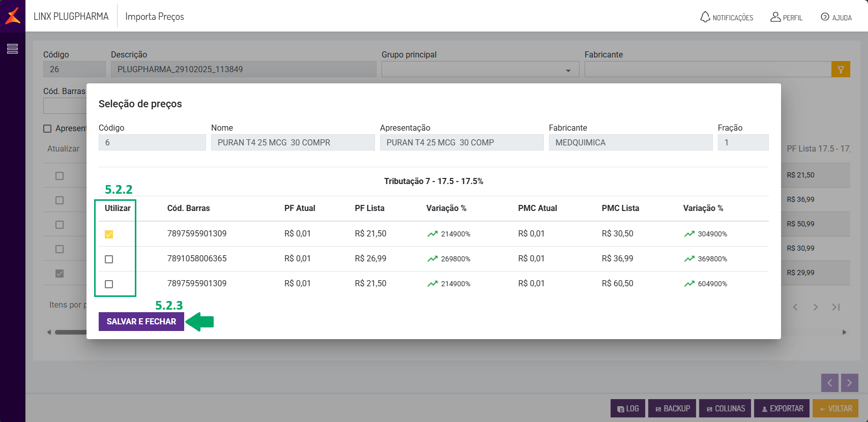The image size is (868, 422).
Task: Click the Fabricante filter input field
Action: pyautogui.click(x=707, y=70)
